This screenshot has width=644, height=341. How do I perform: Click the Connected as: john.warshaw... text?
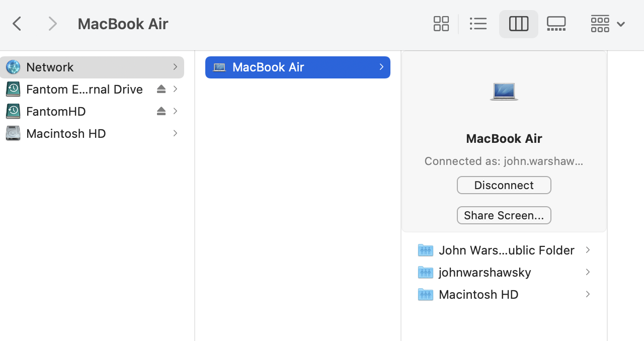[x=504, y=161]
